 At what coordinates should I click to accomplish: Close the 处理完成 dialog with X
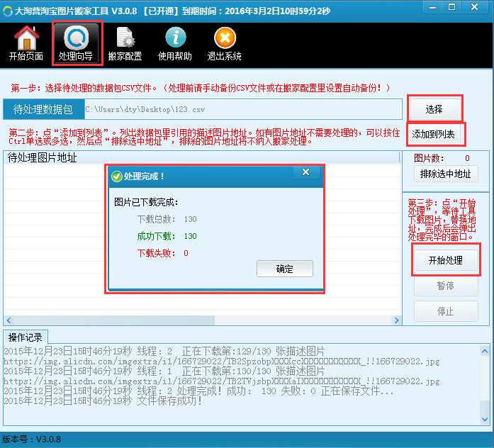tap(306, 172)
